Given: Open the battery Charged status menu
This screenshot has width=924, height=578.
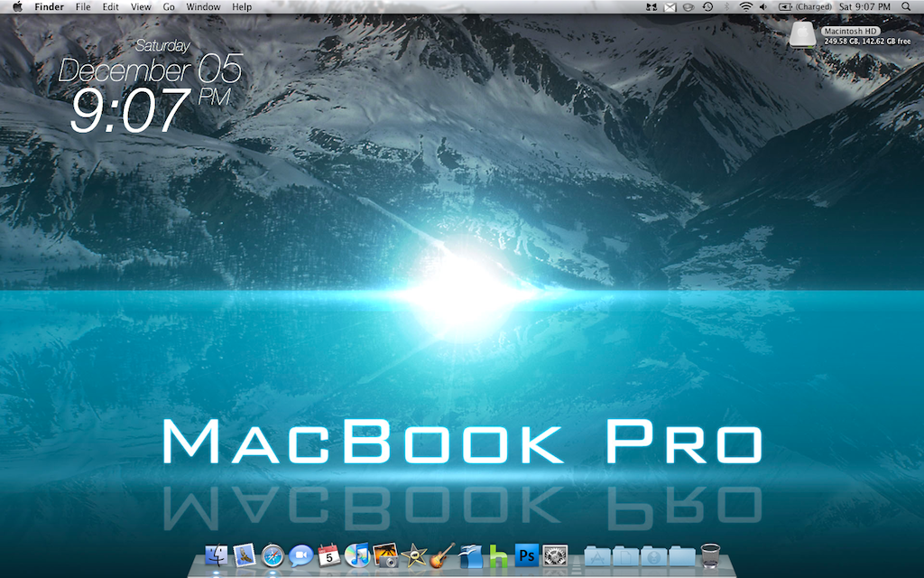Looking at the screenshot, I should tap(805, 7).
